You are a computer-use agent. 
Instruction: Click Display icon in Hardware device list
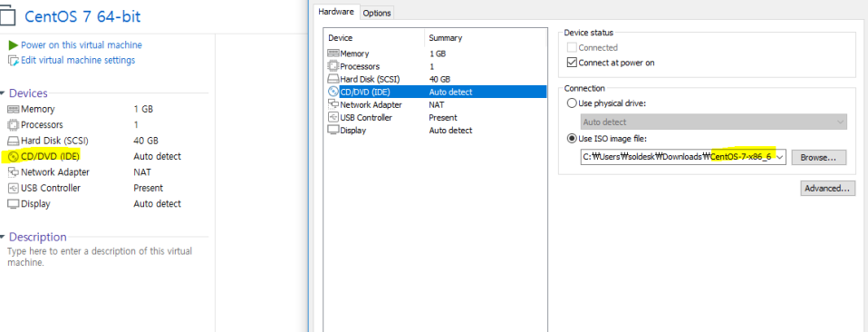pos(333,131)
